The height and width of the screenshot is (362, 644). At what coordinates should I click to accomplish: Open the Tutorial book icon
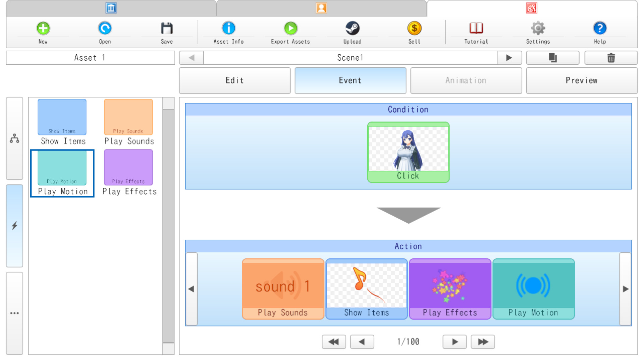(x=476, y=32)
